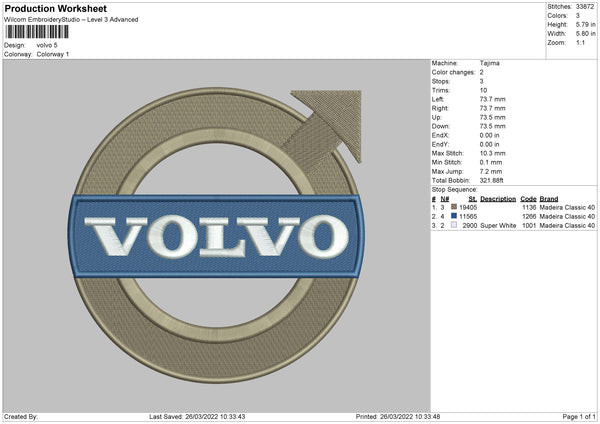The width and height of the screenshot is (600, 424).
Task: Click the Brand column header
Action: pos(549,199)
